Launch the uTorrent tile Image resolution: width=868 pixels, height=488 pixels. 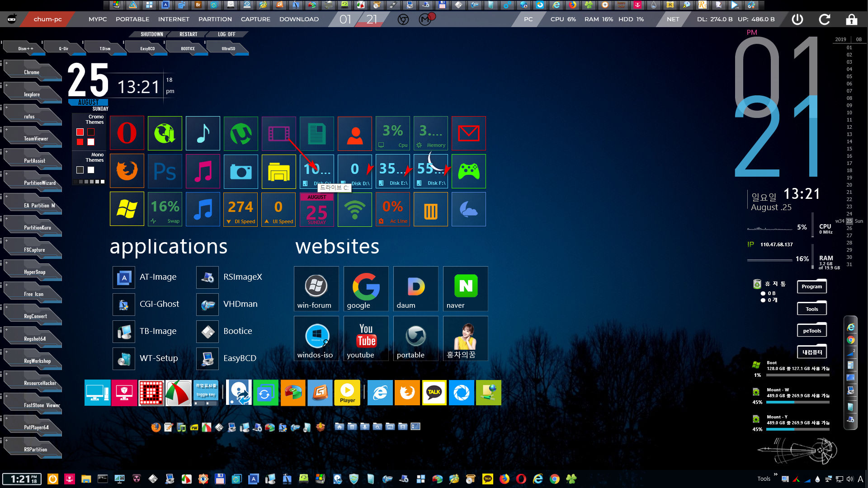[x=241, y=133]
